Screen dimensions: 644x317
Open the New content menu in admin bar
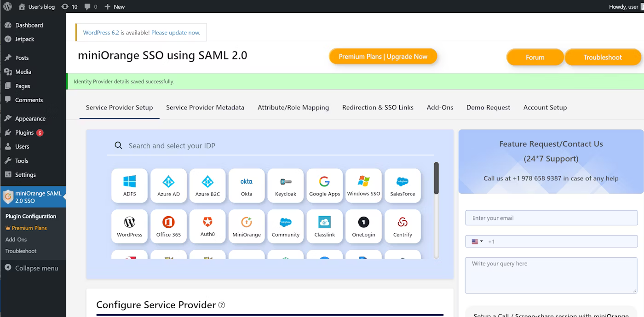(115, 6)
